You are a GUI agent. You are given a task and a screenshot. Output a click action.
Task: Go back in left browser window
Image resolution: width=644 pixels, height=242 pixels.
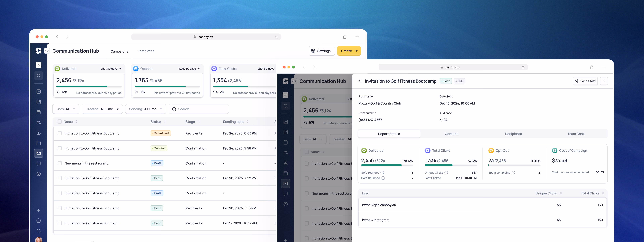coord(57,37)
